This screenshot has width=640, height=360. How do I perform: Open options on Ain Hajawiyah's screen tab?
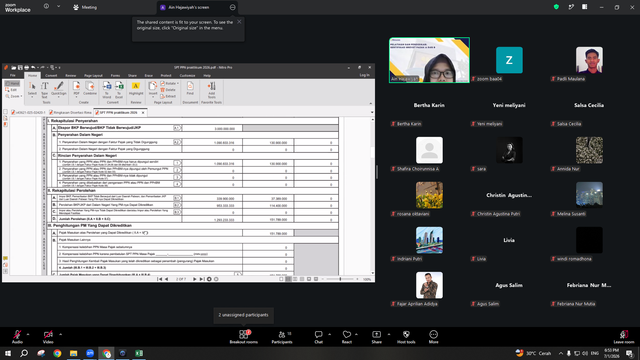click(232, 7)
